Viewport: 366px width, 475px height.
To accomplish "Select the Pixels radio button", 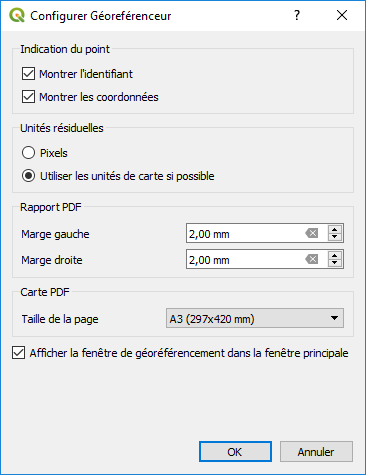I will (x=28, y=153).
